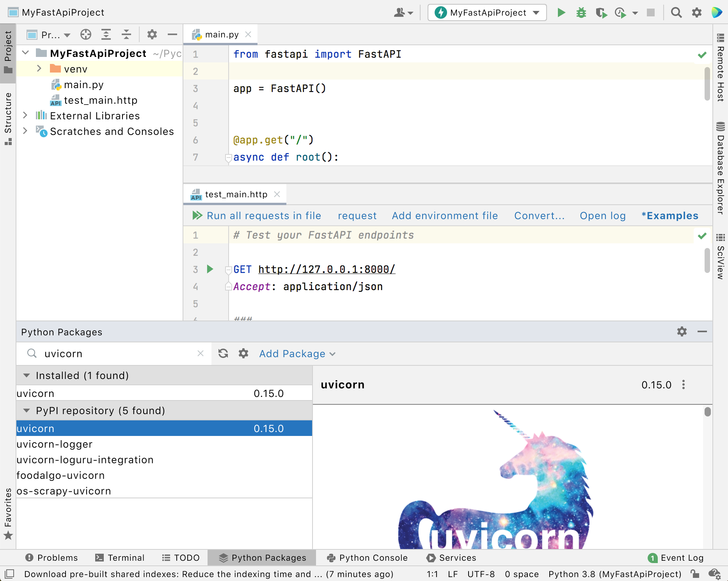
Task: Run the GET request via gutter play icon
Action: pyautogui.click(x=210, y=269)
